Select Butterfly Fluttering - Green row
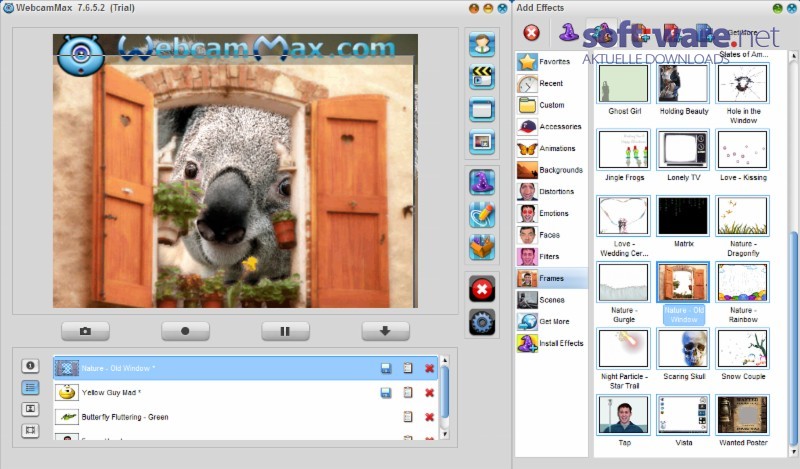This screenshot has height=469, width=800. click(x=245, y=417)
